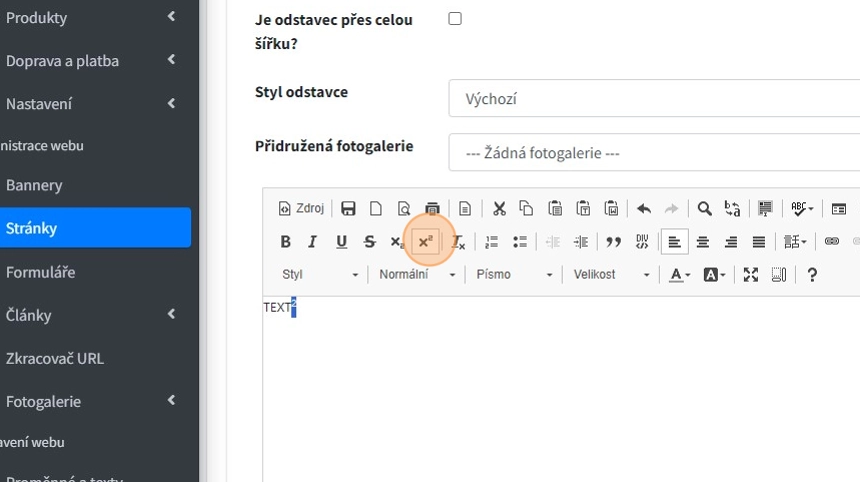Screen dimensions: 860x482
Task: Go to Zkracovač URL page
Action: point(55,358)
